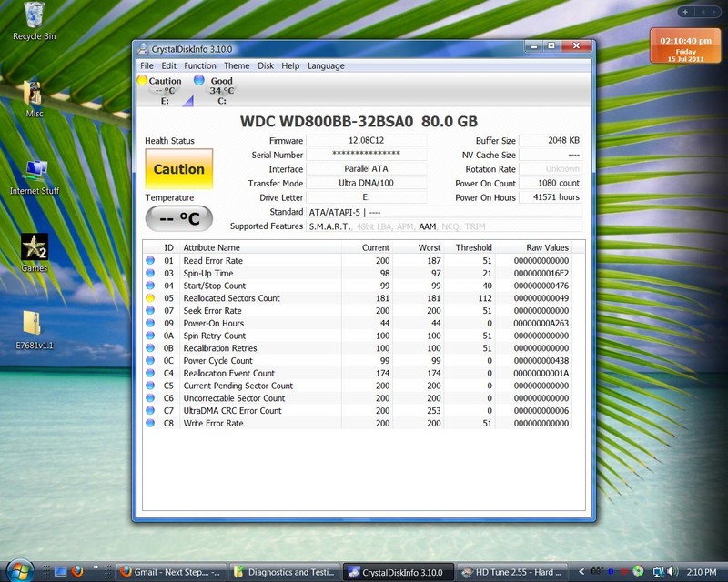Click yellow status dot for Reallocated Sectors Count

click(x=150, y=298)
